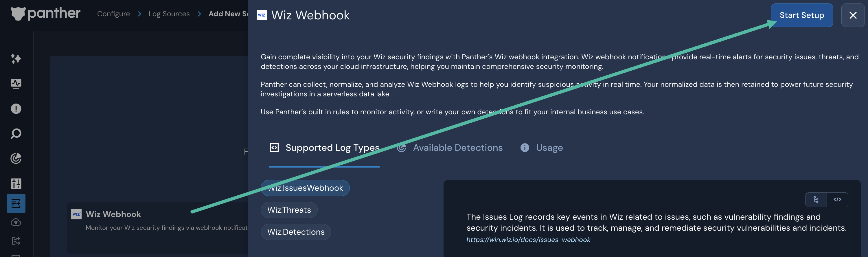This screenshot has width=868, height=257.
Task: Click the Panther logo in the header
Action: [x=45, y=14]
